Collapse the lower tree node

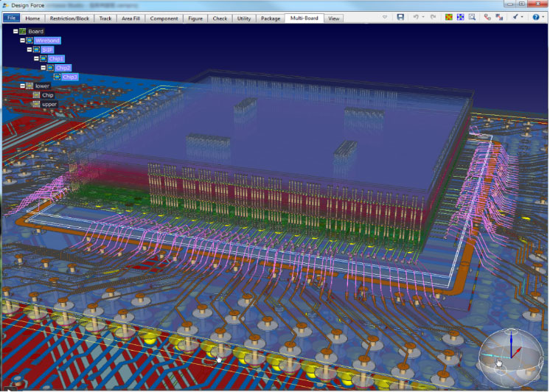click(22, 86)
